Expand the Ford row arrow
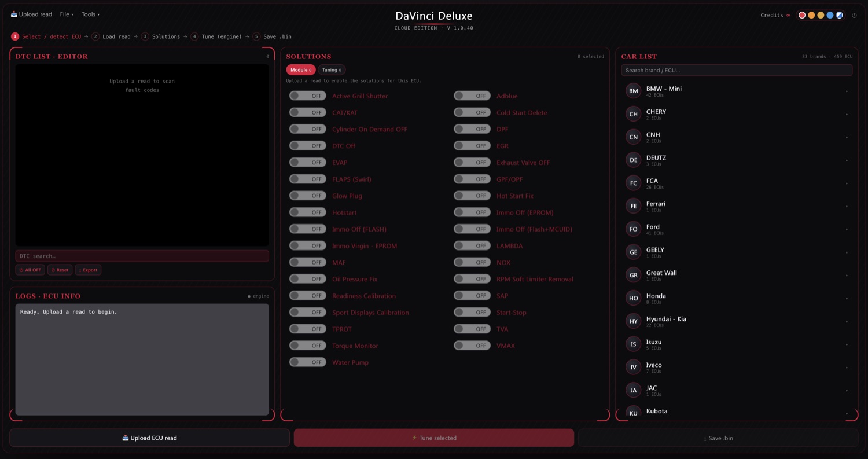This screenshot has height=459, width=868. (847, 230)
